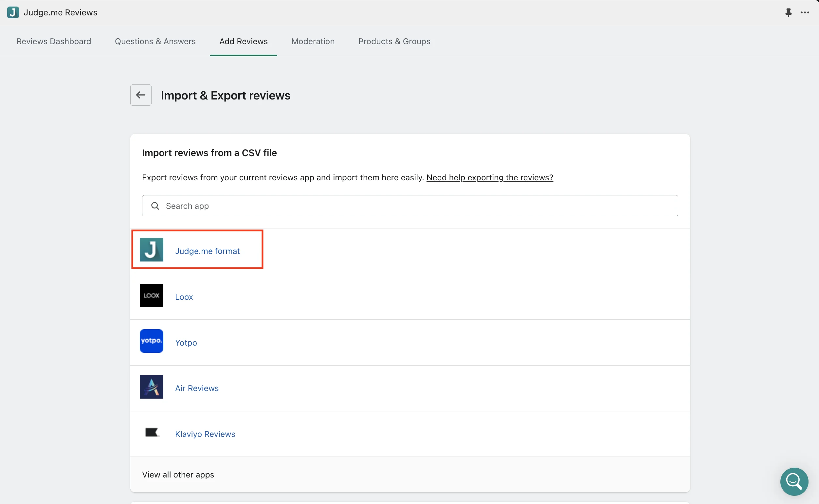The width and height of the screenshot is (819, 504).
Task: Click 'Import reviews from a CSV file' heading
Action: pyautogui.click(x=209, y=153)
